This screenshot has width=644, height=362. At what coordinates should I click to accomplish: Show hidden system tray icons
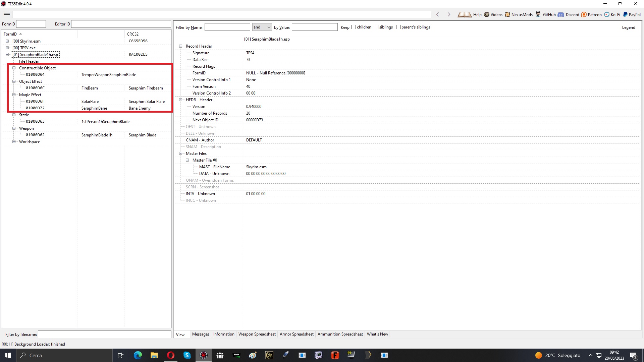[590, 355]
